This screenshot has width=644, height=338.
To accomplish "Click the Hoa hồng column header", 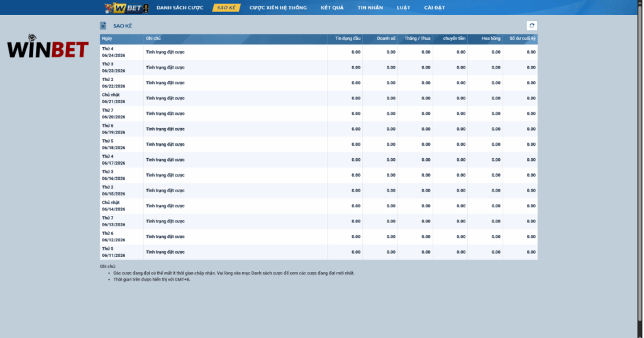I will click(485, 38).
